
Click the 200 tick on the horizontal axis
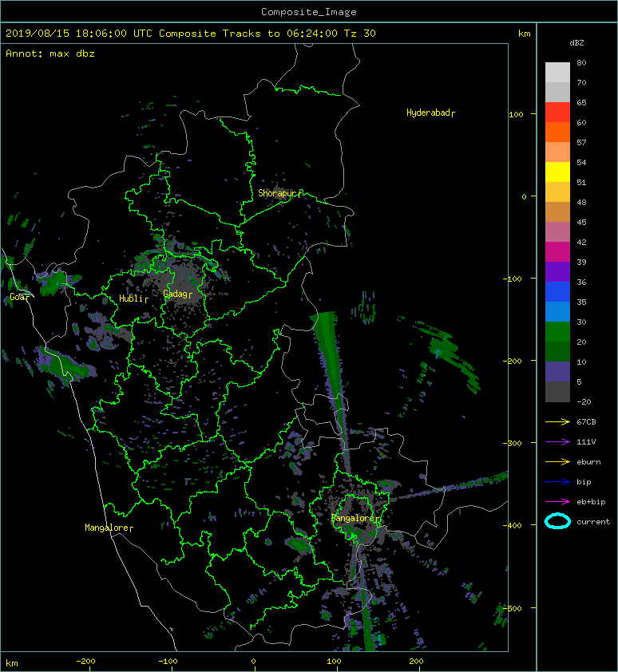pyautogui.click(x=416, y=662)
